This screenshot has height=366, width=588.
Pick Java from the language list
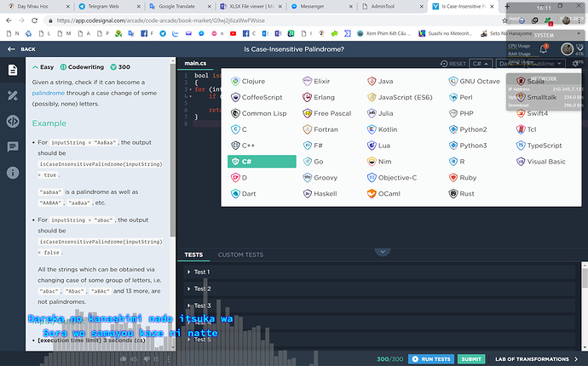coord(380,82)
